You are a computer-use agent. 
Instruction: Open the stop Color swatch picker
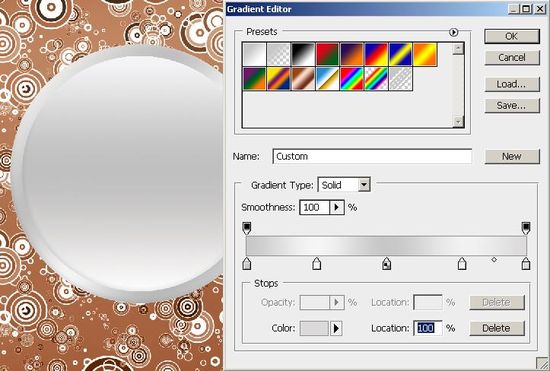coord(314,328)
